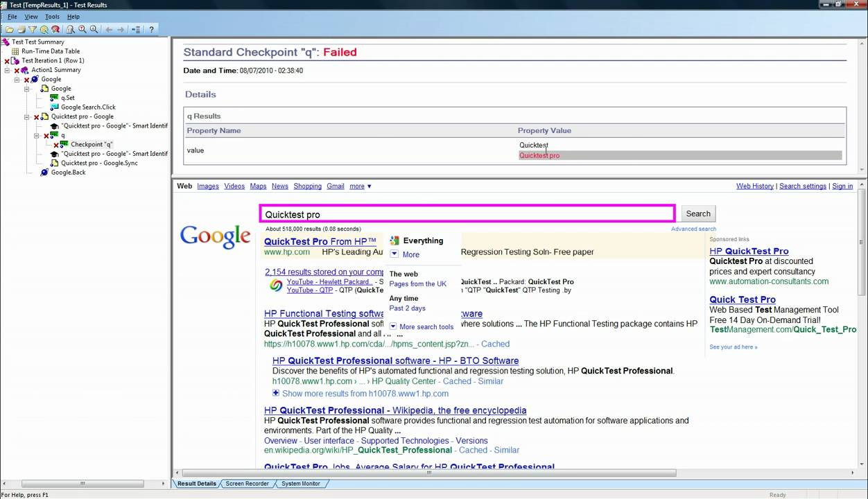Open the View menu
The width and height of the screenshot is (868, 499).
[31, 17]
